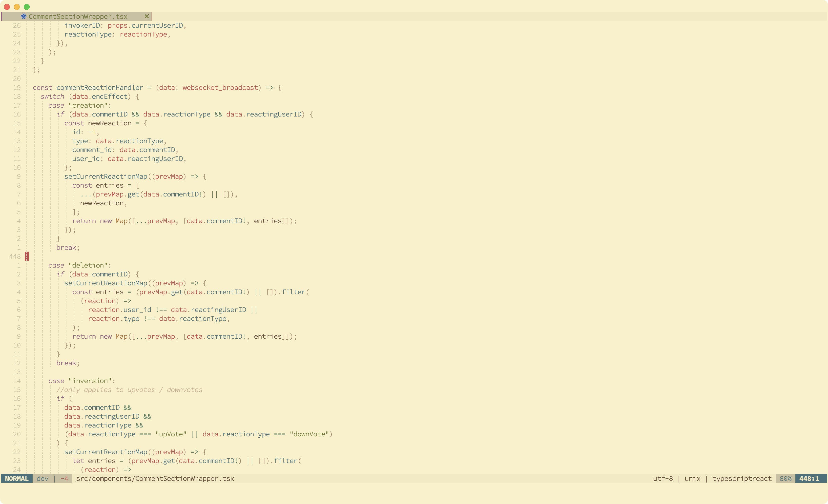
Task: Select the CommentSectionWrapper.tsx tab label
Action: coord(78,17)
